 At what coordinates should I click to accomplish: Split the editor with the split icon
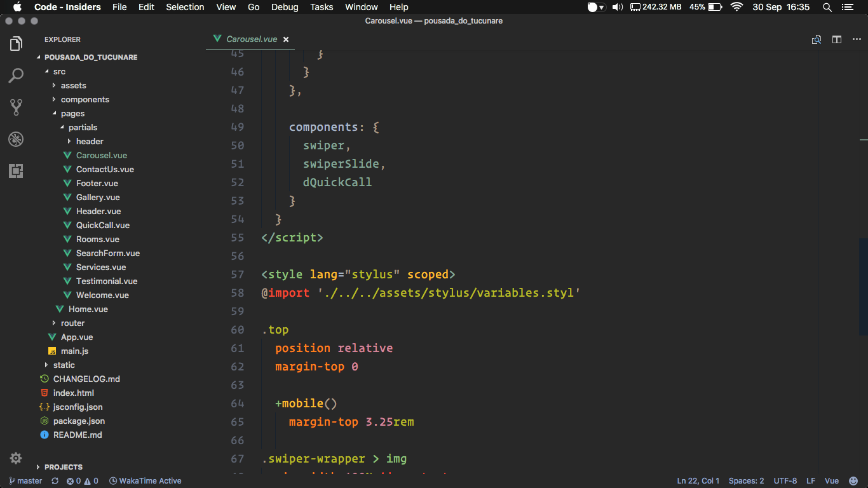point(837,39)
